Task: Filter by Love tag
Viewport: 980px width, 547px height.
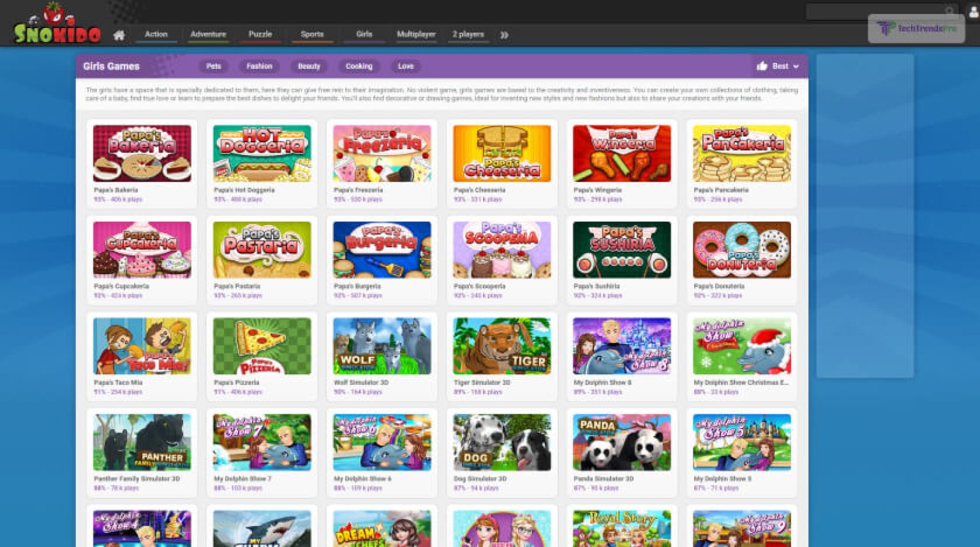Action: coord(406,66)
